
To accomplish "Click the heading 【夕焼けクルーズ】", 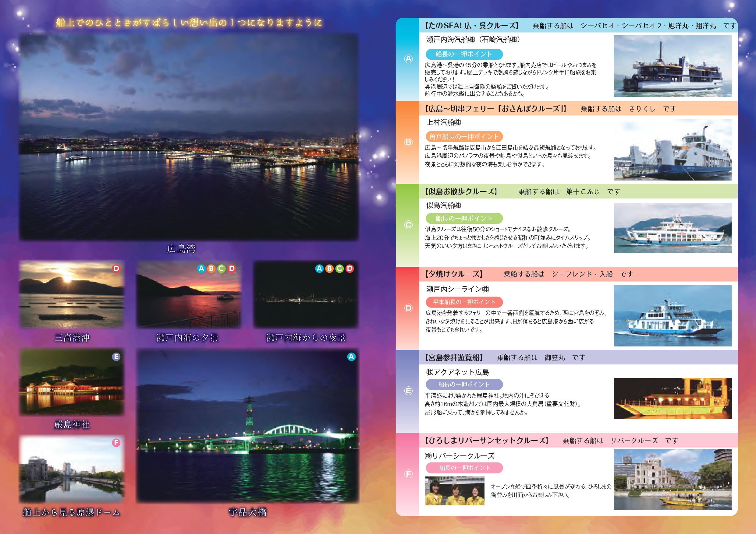I will (x=453, y=274).
